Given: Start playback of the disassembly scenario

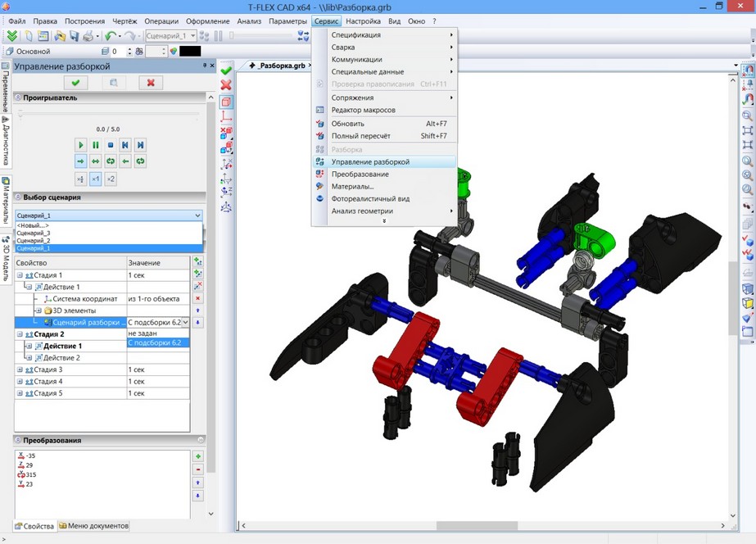Looking at the screenshot, I should tap(81, 145).
